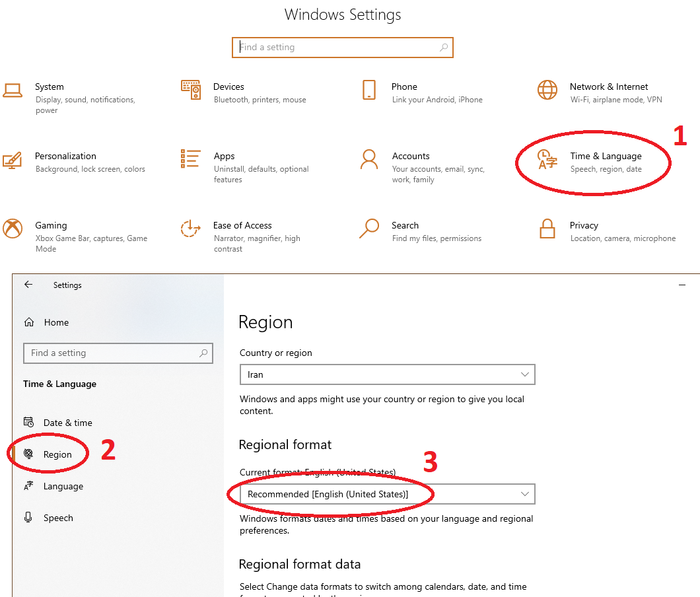The height and width of the screenshot is (597, 700).
Task: Click the Date & time calendar icon
Action: pos(28,422)
